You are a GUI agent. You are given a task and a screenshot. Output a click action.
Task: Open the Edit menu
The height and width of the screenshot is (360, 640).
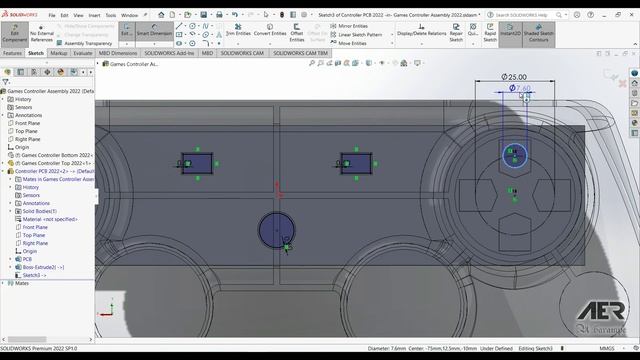(64, 15)
